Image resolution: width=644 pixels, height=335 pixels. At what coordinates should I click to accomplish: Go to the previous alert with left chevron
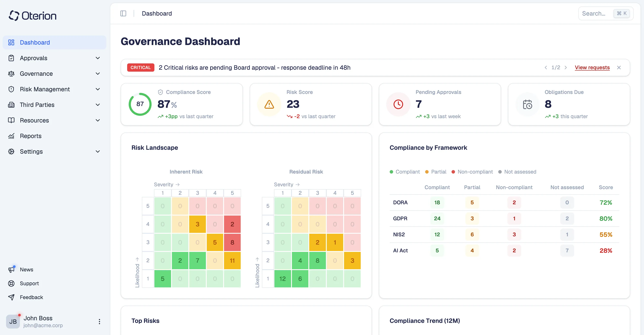[546, 68]
